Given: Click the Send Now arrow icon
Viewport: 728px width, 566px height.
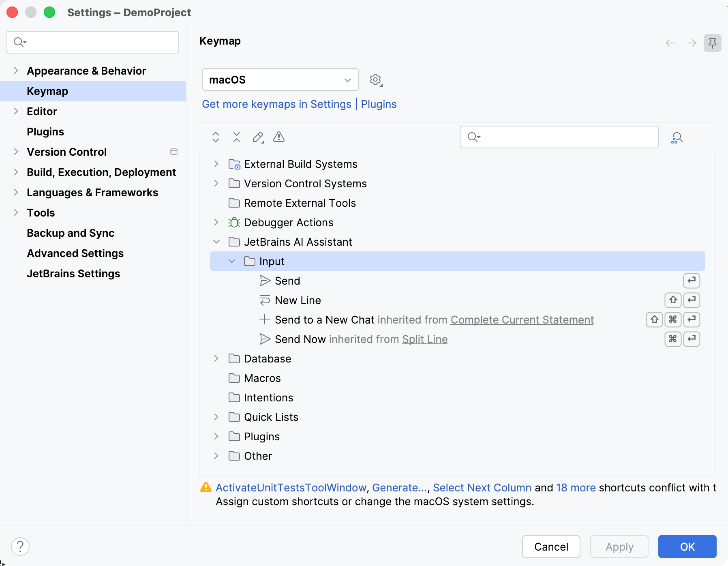Looking at the screenshot, I should 265,339.
